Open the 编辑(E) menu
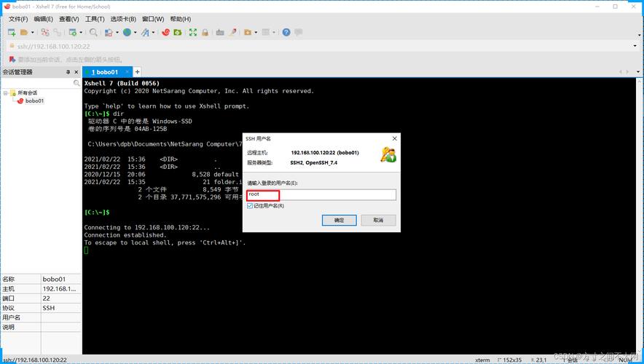Screen dimensions: 644x364 [43, 19]
